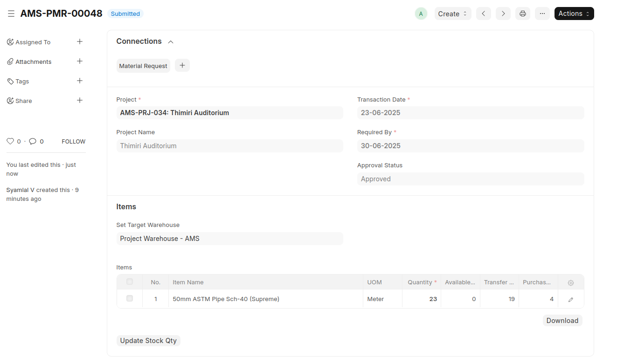This screenshot has width=617, height=364.
Task: Download the items table
Action: tap(562, 321)
